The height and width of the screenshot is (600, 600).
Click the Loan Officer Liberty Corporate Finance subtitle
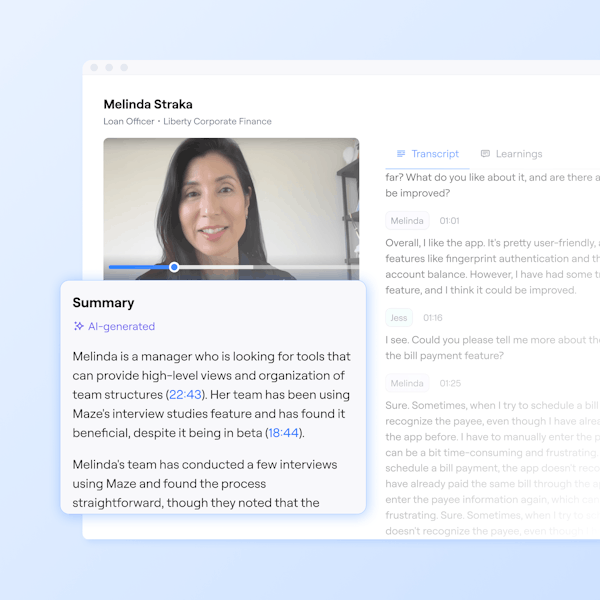[188, 121]
